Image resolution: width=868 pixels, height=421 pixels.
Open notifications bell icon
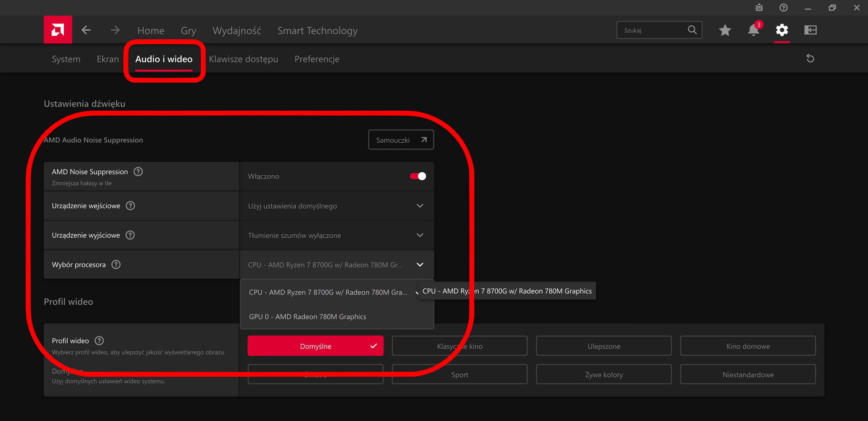point(754,30)
